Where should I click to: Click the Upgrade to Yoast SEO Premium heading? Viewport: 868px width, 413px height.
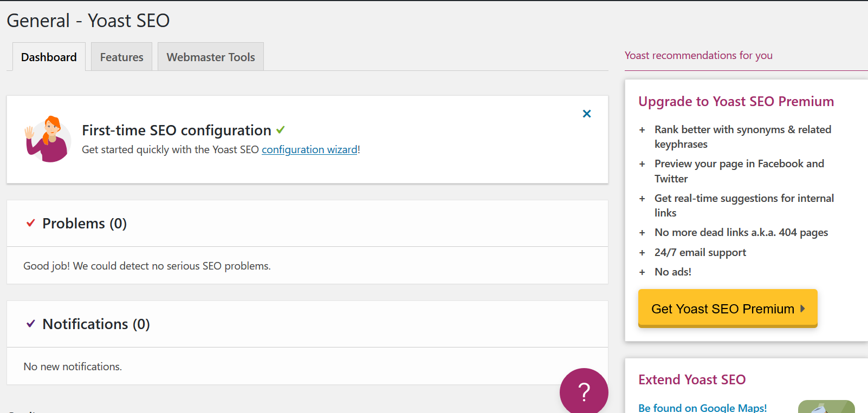coord(736,102)
